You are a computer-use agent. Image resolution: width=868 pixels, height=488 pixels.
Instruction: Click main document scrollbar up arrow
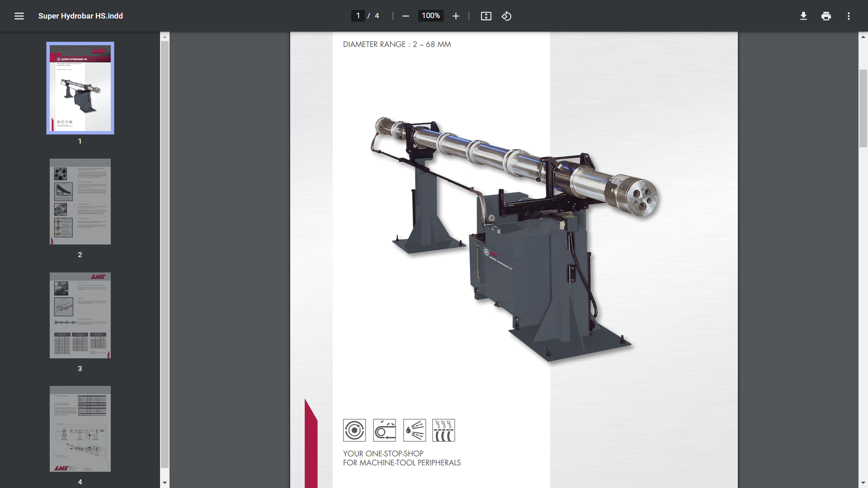863,37
